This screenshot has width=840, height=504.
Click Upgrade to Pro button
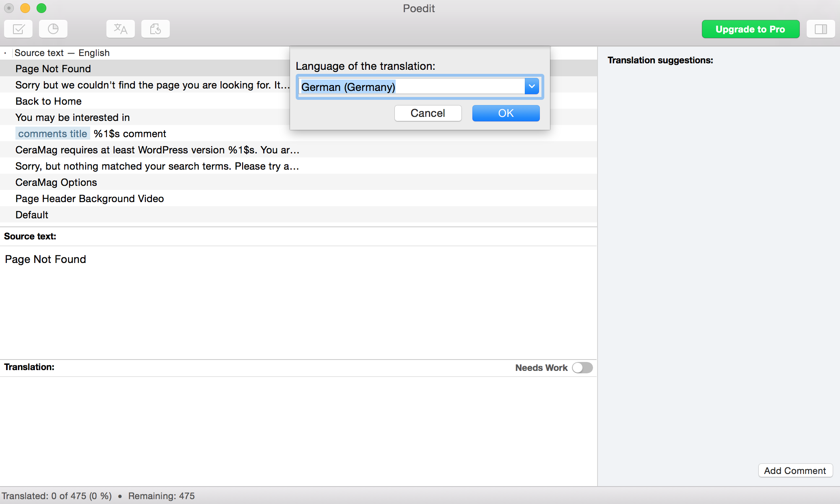click(x=750, y=29)
